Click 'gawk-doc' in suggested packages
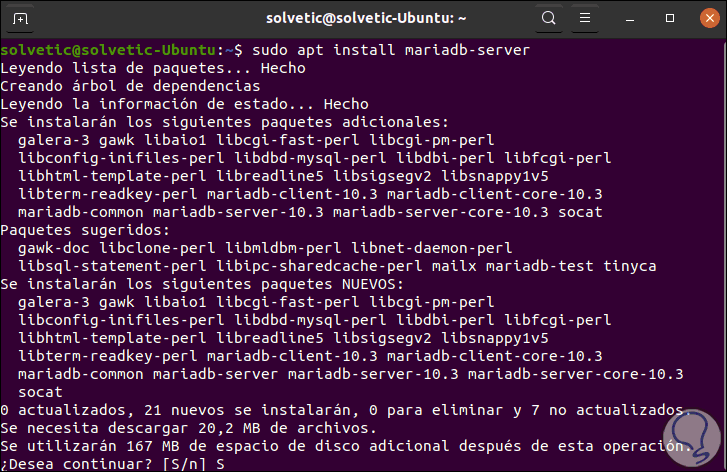This screenshot has height=472, width=727. point(54,248)
